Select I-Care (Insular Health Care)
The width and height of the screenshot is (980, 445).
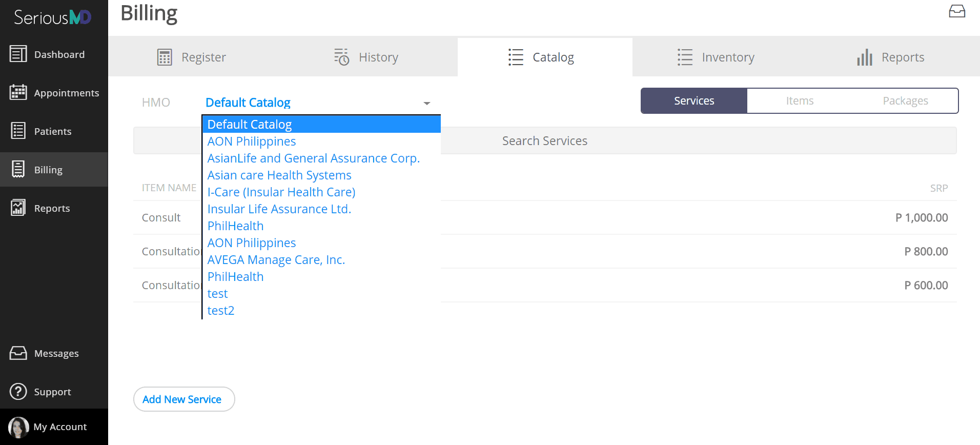[321, 192]
